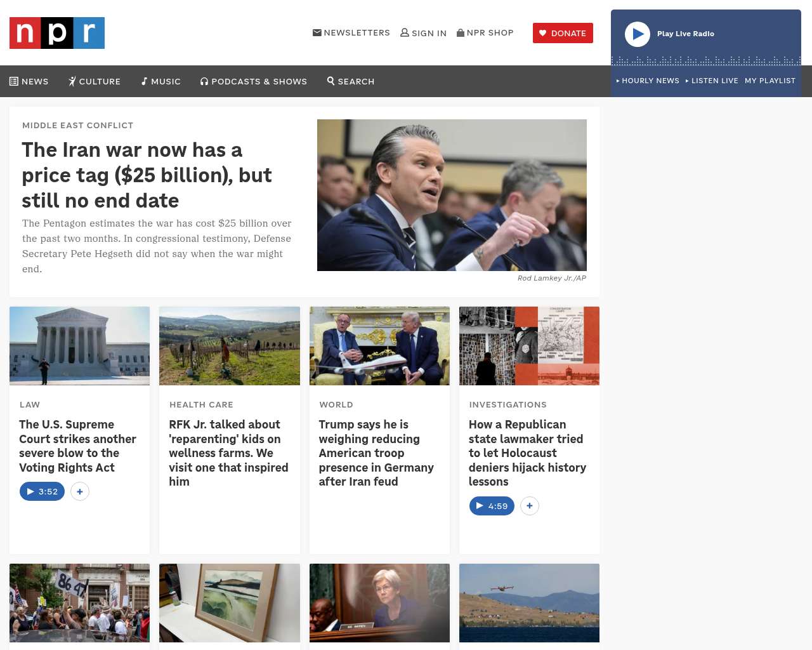Open the Newsletters envelope link

pos(351,32)
